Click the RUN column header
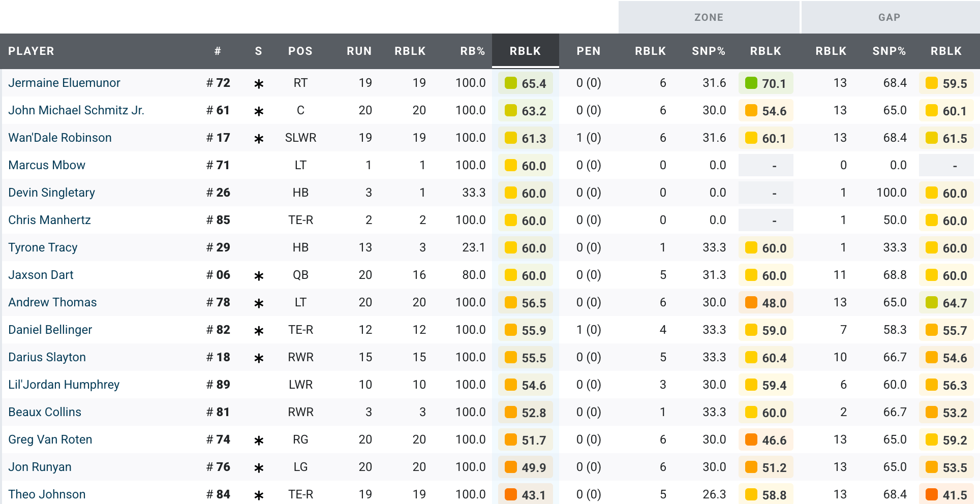This screenshot has height=504, width=980. pyautogui.click(x=359, y=51)
